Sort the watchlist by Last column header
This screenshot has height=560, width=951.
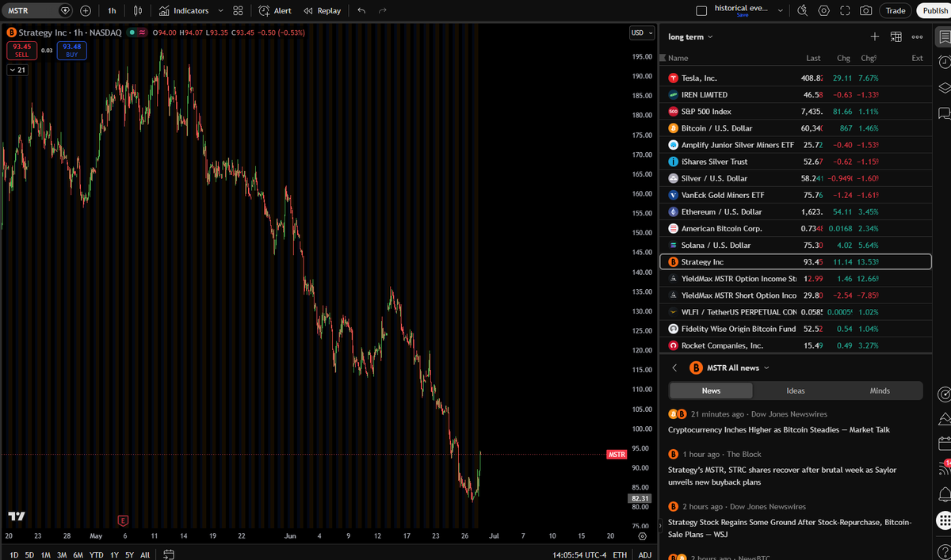pos(813,58)
